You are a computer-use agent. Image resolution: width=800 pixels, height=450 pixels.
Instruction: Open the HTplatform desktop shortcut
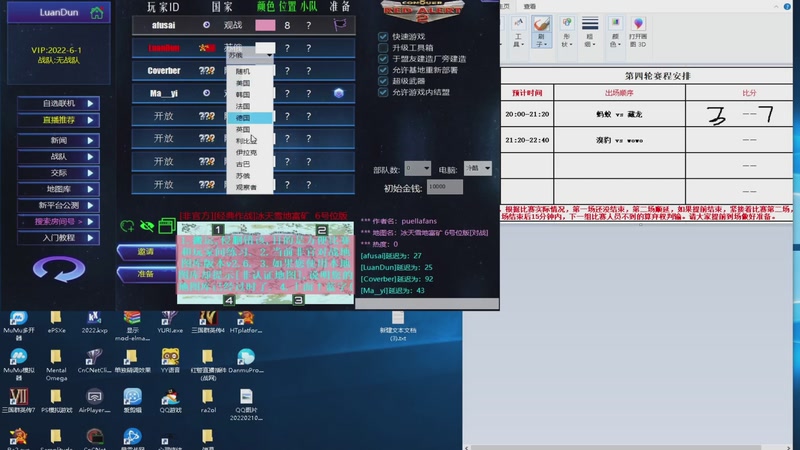coord(245,322)
